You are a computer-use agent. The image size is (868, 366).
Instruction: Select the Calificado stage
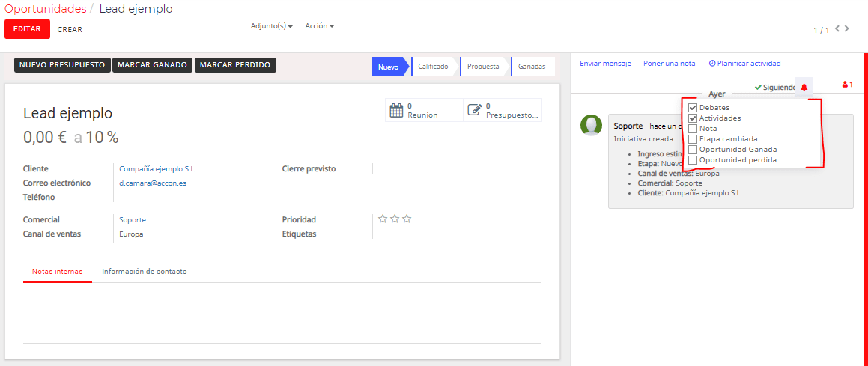tap(434, 67)
